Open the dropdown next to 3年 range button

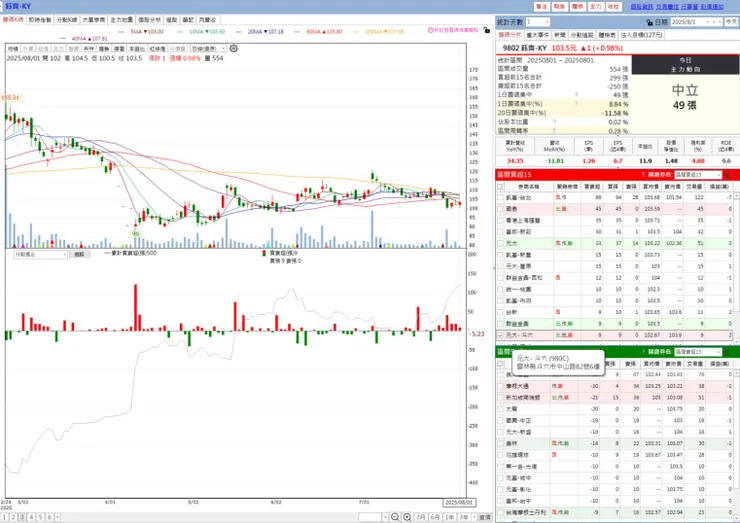click(474, 517)
